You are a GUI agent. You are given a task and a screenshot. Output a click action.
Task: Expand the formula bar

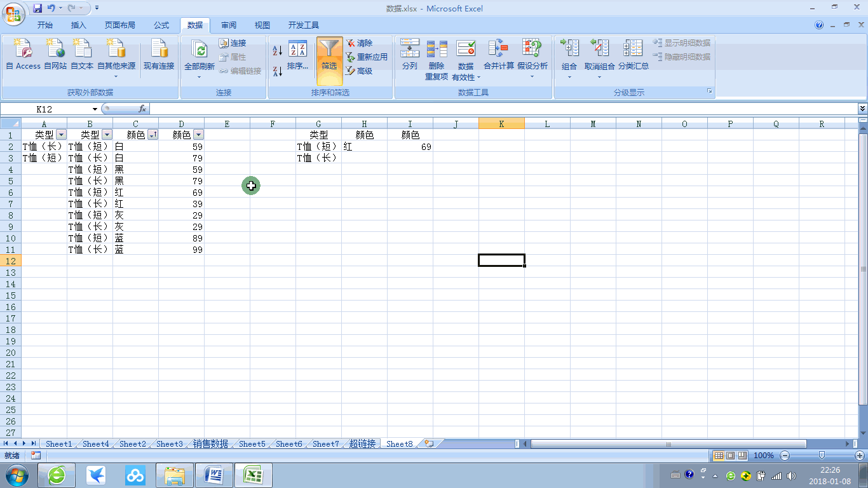(x=862, y=109)
